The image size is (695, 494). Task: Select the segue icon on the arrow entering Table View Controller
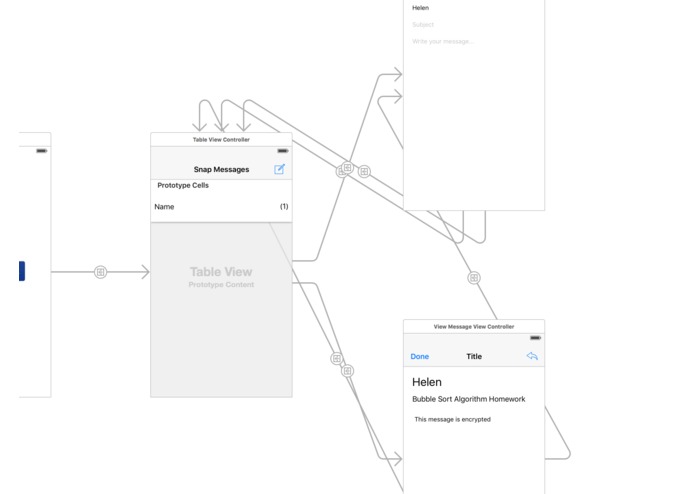(x=101, y=272)
